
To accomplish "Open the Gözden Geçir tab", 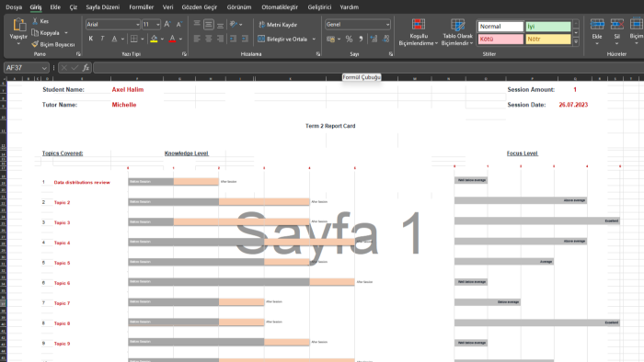I will coord(200,7).
